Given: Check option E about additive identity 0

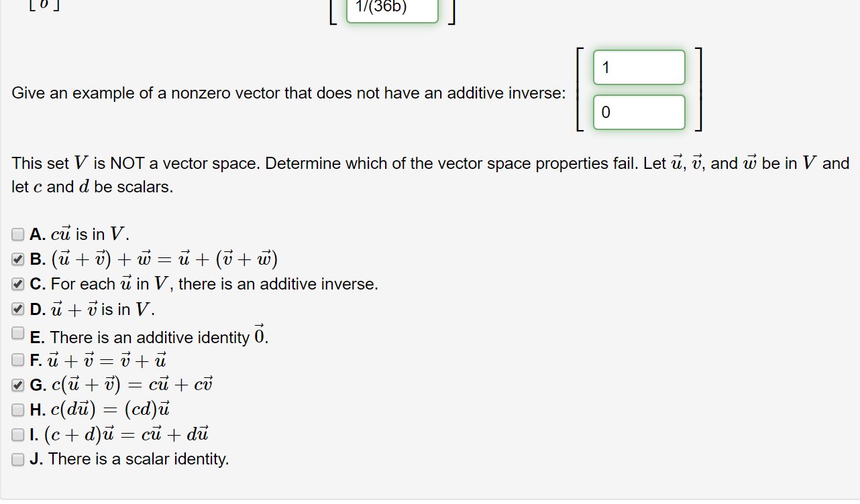Looking at the screenshot, I should (x=17, y=333).
